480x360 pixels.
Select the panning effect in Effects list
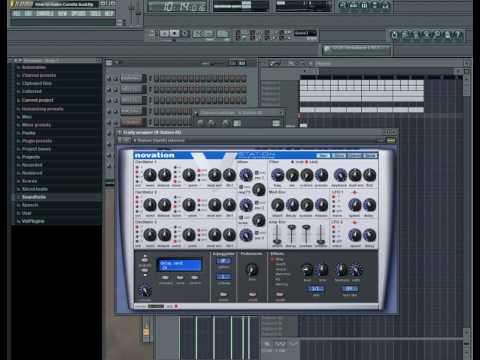pos(282,284)
